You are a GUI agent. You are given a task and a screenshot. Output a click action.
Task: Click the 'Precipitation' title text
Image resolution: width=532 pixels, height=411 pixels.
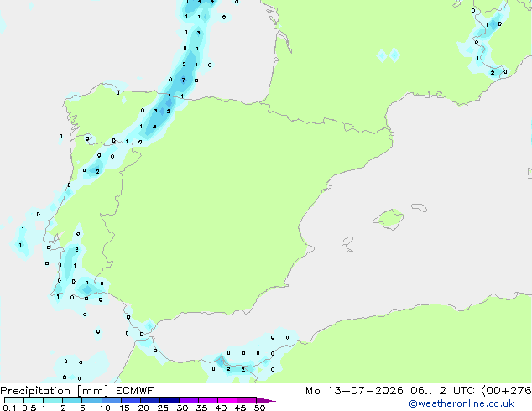(35, 391)
